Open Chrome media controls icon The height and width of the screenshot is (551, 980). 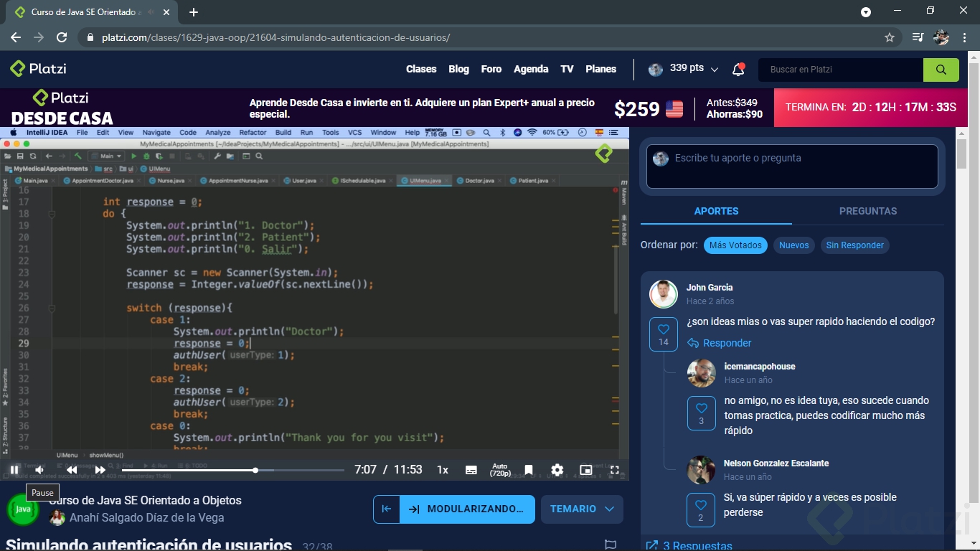tap(918, 37)
